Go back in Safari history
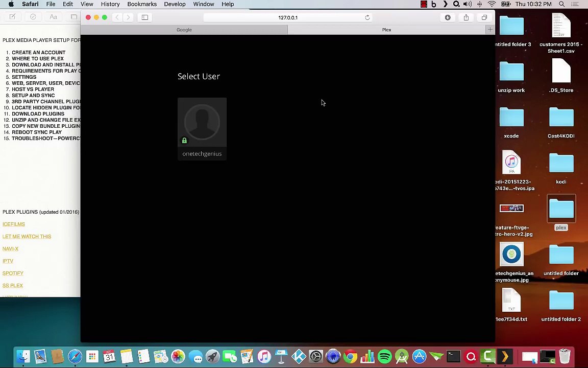588x368 pixels. 117,17
